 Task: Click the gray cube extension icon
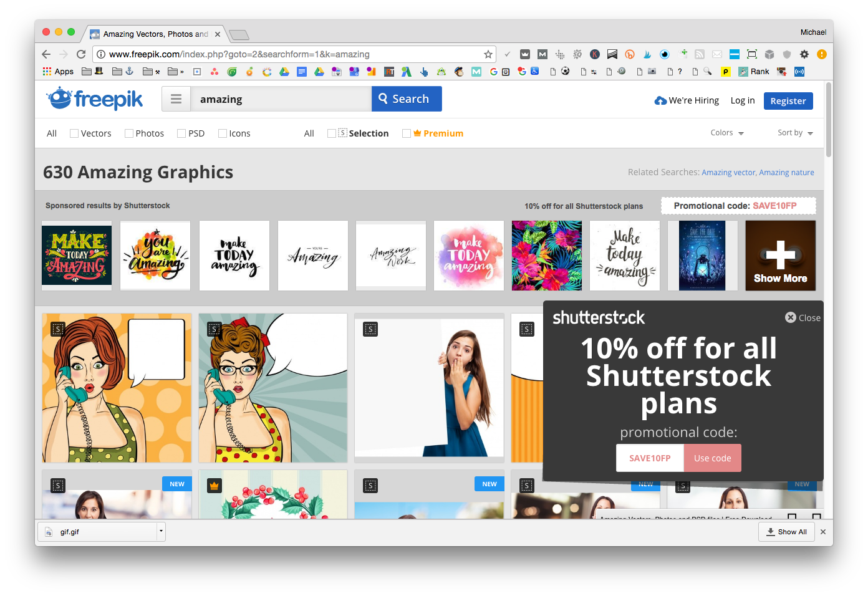click(769, 54)
